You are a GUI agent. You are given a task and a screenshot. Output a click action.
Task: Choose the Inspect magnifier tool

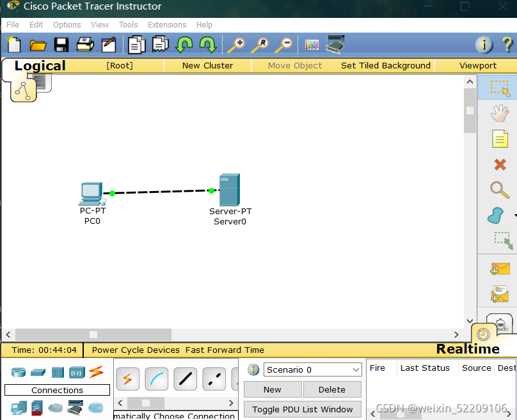coord(500,190)
